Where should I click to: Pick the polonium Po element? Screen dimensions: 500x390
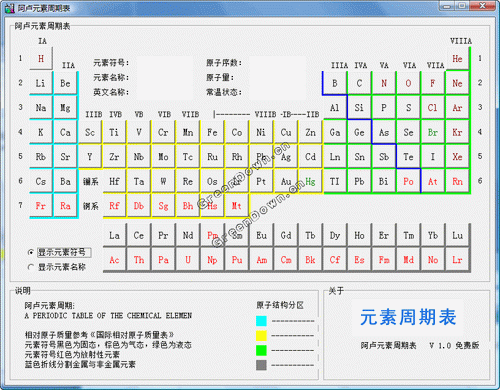click(408, 181)
